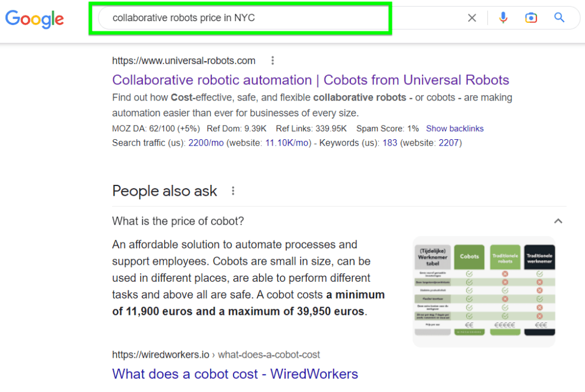Click the cobot price comparison table thumbnail
The image size is (585, 392).
pyautogui.click(x=484, y=291)
